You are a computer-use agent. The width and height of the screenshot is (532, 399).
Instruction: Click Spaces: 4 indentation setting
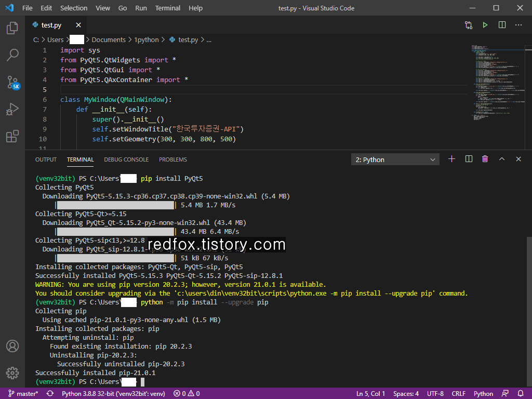406,394
